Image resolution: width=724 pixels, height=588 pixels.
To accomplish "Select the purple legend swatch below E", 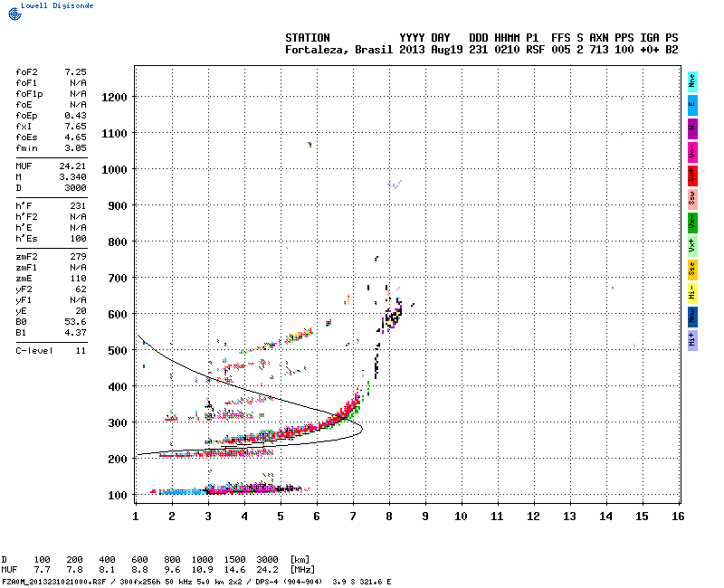I will tap(692, 128).
